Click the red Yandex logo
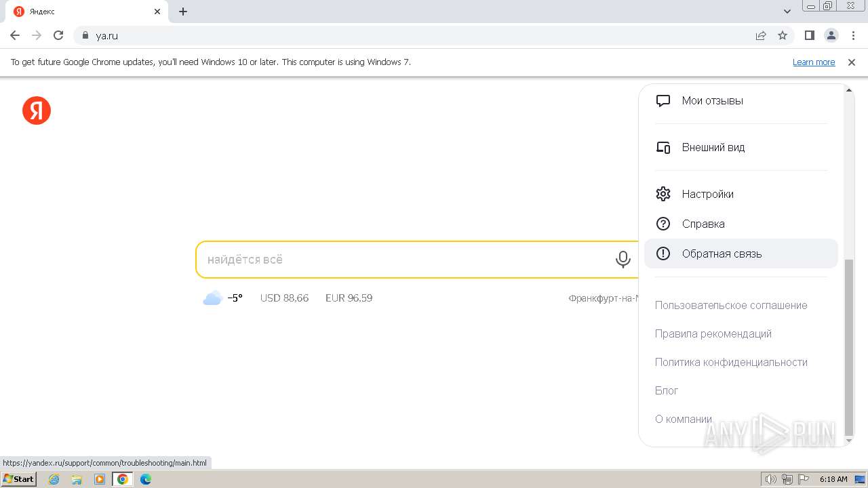 [37, 110]
